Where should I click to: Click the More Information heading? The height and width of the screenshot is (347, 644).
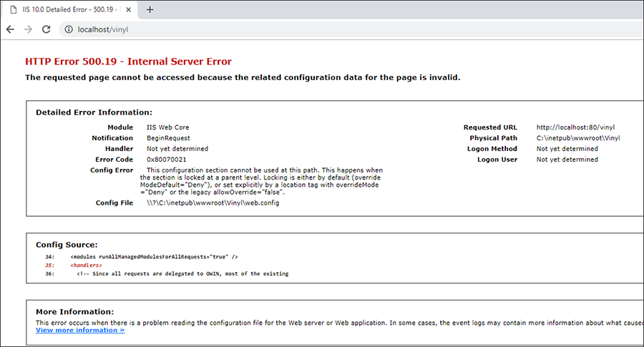[x=74, y=312]
